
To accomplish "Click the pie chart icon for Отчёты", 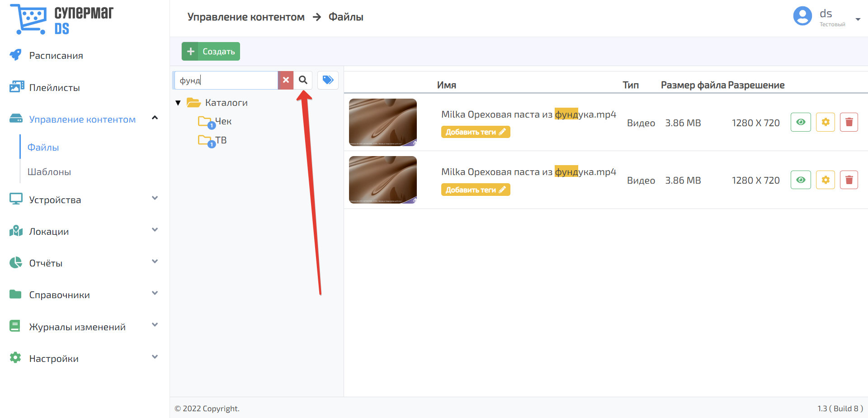I will tap(16, 262).
